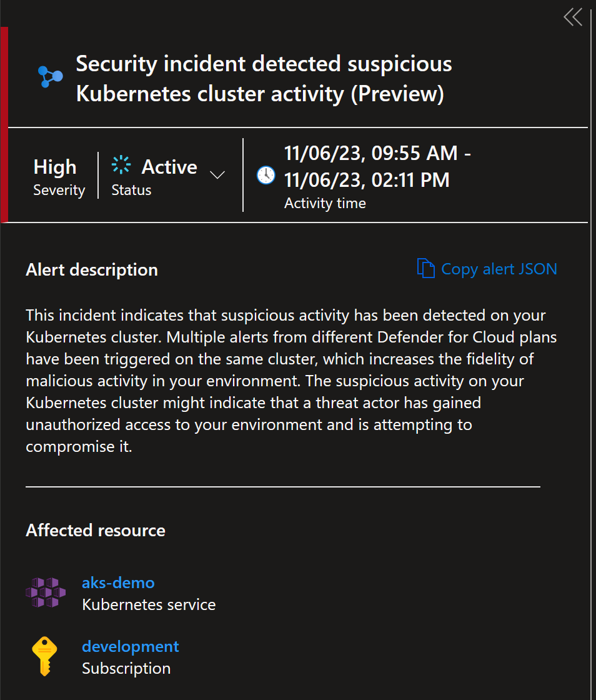This screenshot has width=596, height=700.
Task: Open the status dropdown chevron
Action: tap(217, 175)
